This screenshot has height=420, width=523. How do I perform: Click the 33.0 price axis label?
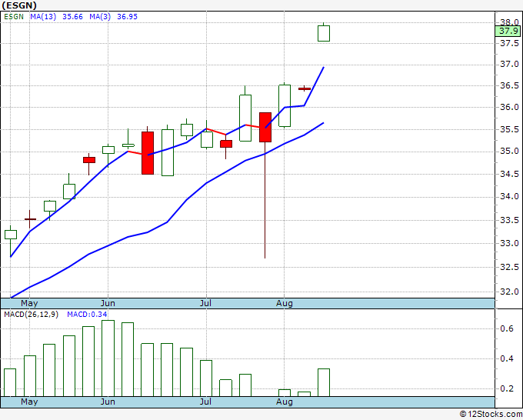click(x=510, y=243)
